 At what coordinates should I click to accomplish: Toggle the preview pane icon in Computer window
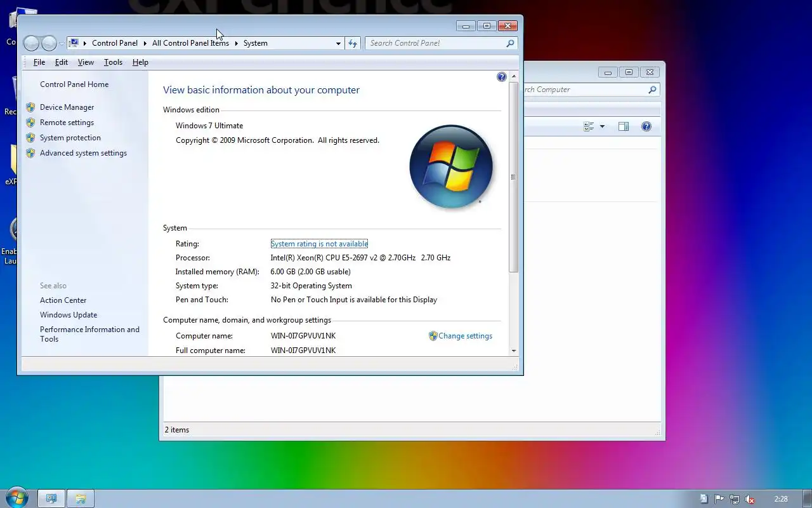coord(624,126)
